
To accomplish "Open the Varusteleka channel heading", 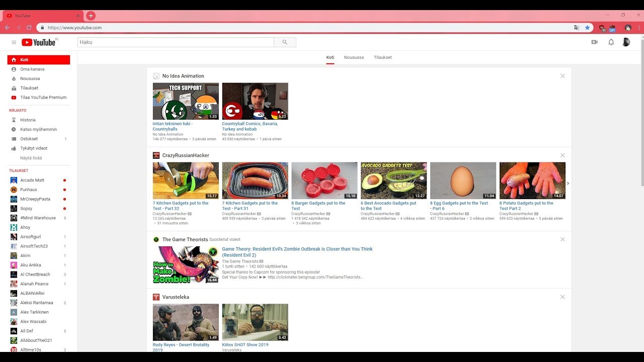I will [176, 297].
